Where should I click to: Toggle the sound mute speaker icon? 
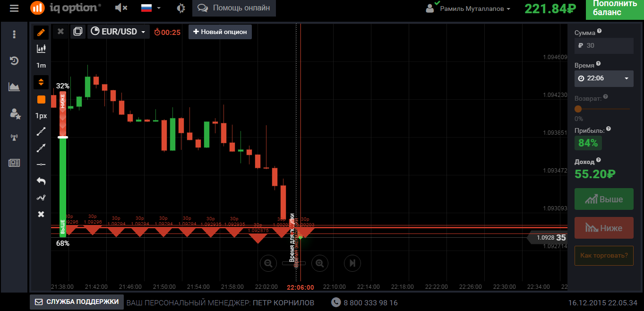[x=121, y=8]
